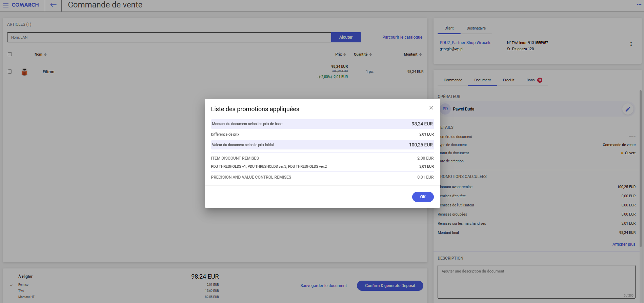
Task: Focus the Nom, EAN search field
Action: coord(169,37)
